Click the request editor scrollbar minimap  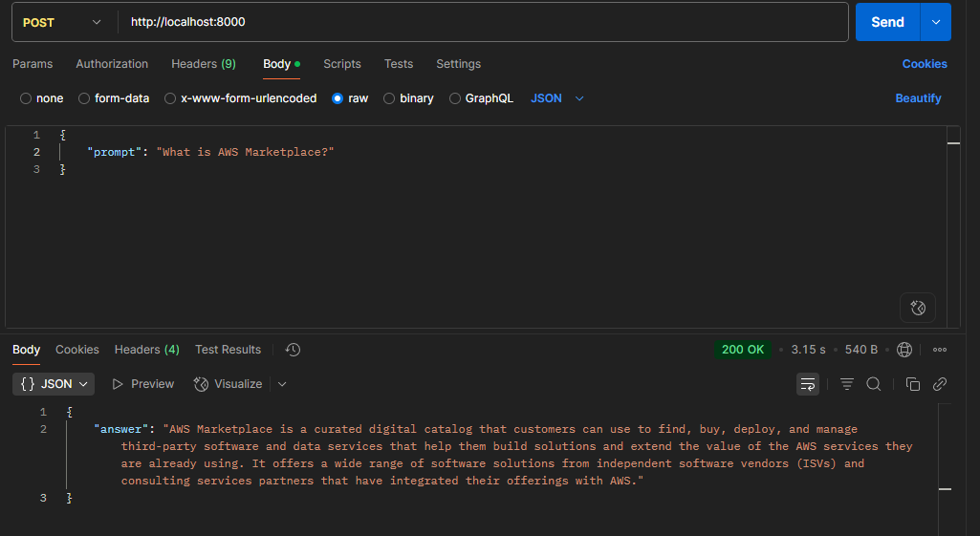[953, 226]
